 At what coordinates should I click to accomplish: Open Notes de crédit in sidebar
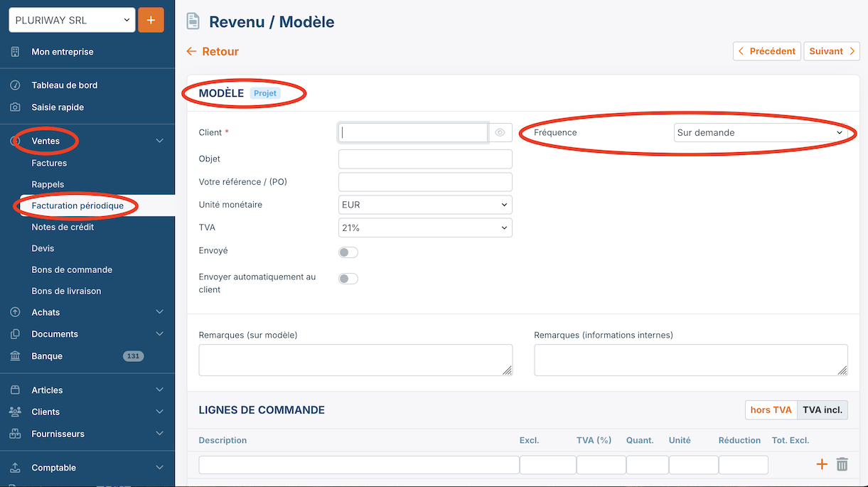tap(63, 227)
